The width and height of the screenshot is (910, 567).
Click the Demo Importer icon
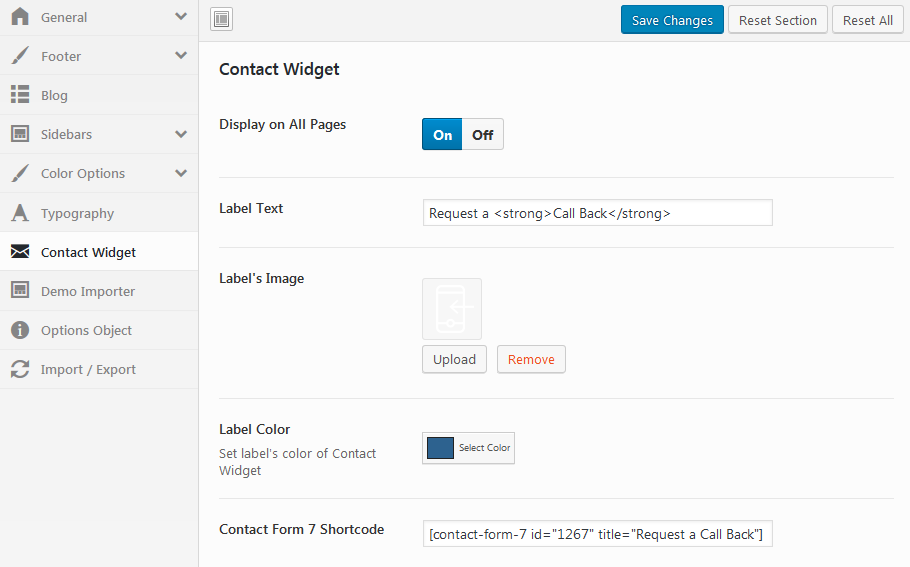point(20,291)
